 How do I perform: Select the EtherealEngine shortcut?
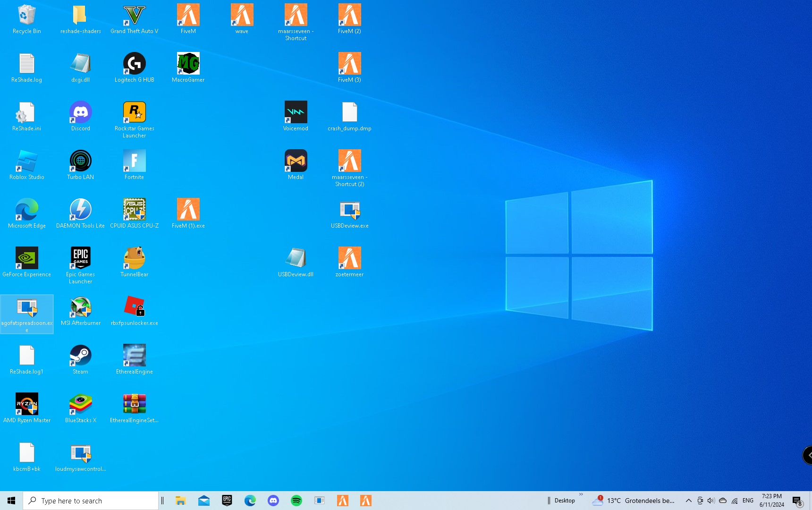point(135,359)
